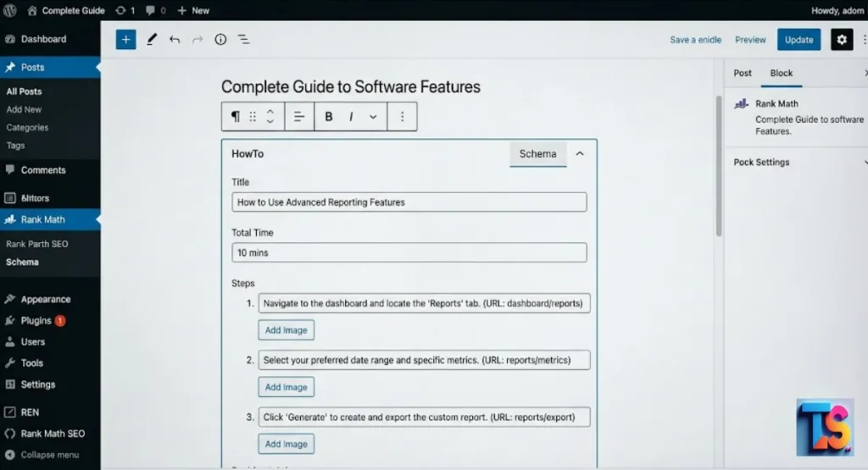Click the step 2 date range field
Screen dimensions: 868x470
424,360
